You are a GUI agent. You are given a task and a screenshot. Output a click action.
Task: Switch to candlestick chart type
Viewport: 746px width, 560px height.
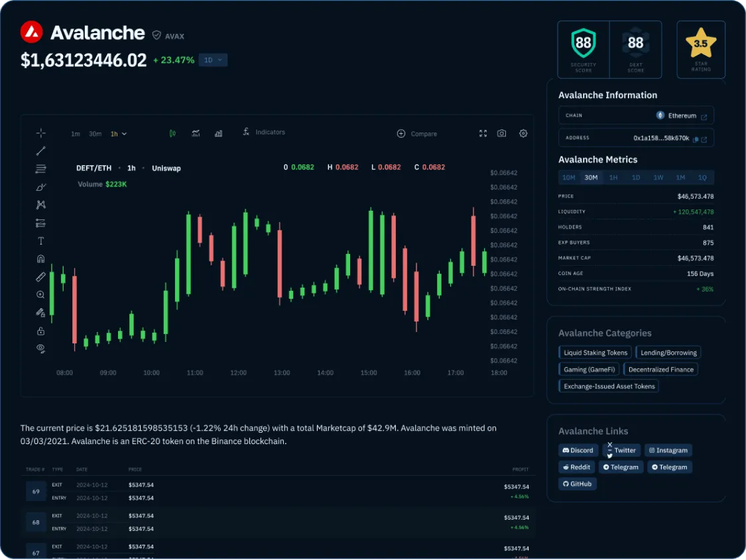tap(172, 134)
